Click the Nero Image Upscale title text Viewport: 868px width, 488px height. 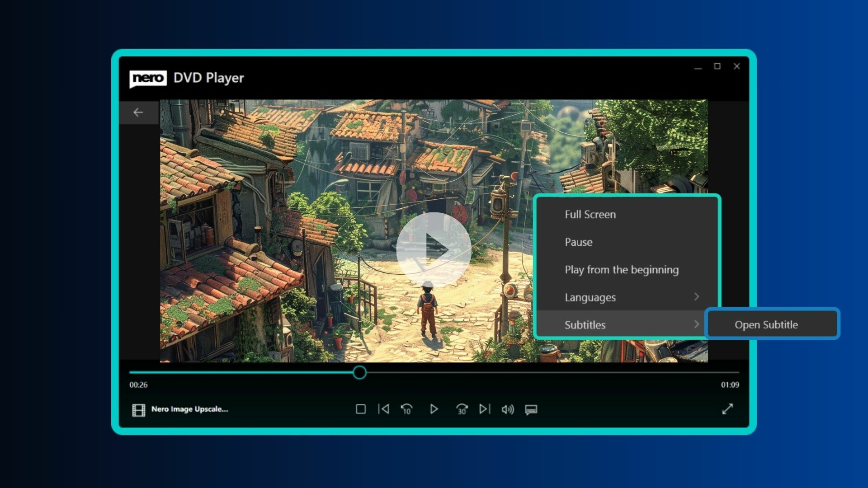pos(189,409)
